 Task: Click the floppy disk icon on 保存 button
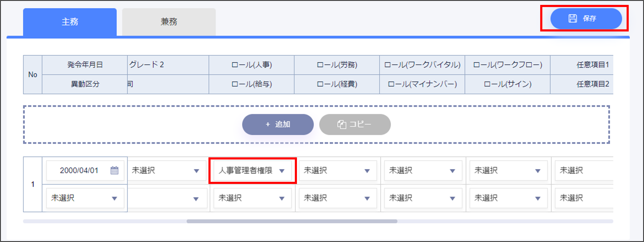pyautogui.click(x=572, y=19)
